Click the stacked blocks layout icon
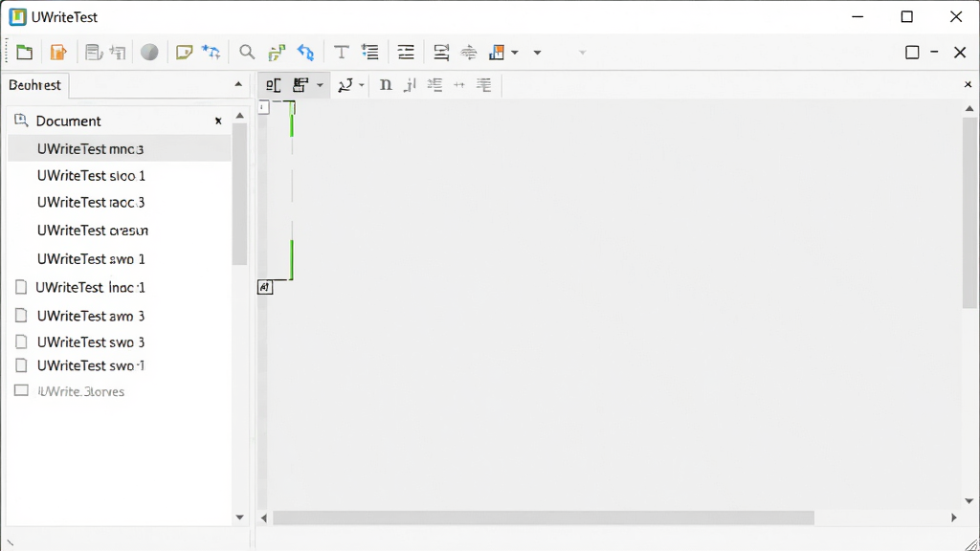This screenshot has height=551, width=980. coord(301,85)
